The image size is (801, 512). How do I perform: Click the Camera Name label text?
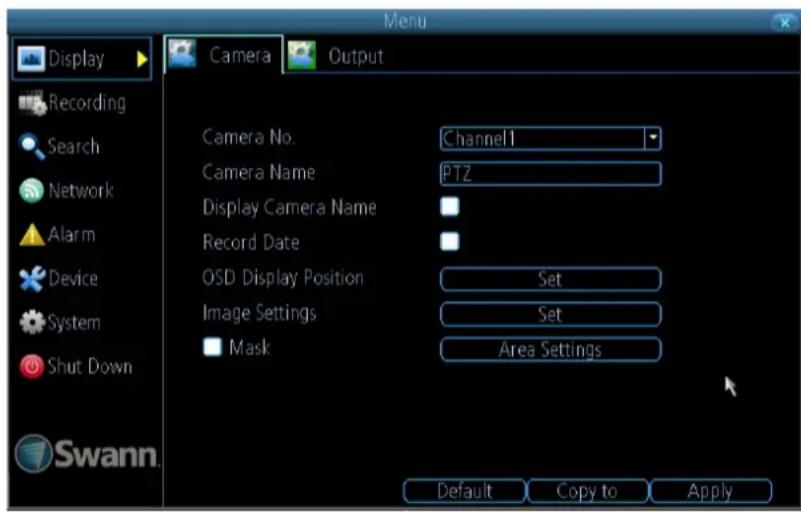(x=258, y=172)
